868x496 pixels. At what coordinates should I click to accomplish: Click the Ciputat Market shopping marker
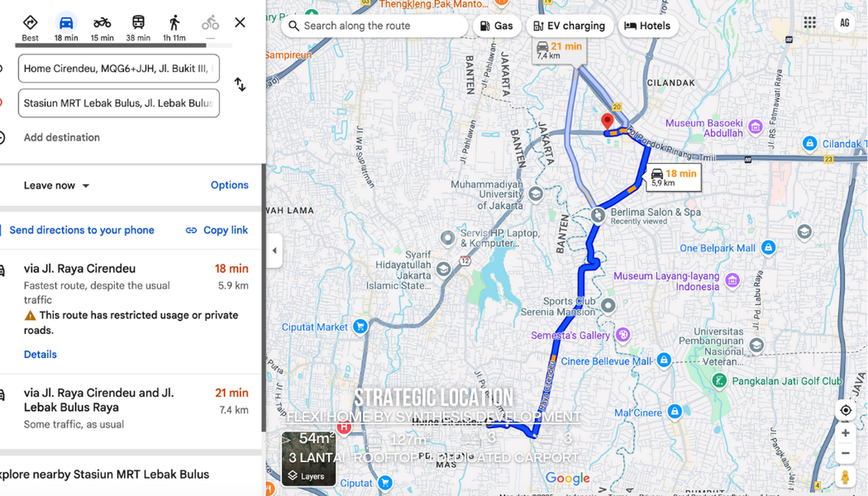360,327
